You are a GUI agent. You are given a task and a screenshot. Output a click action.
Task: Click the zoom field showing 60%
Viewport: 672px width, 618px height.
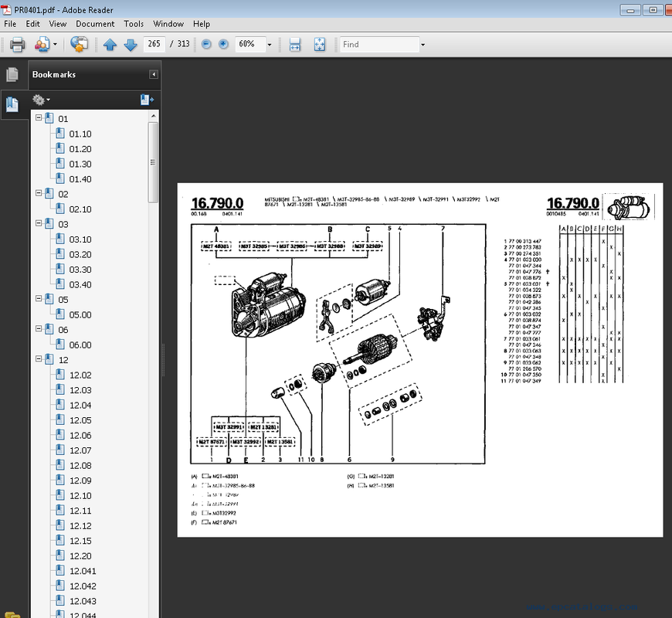coord(250,44)
